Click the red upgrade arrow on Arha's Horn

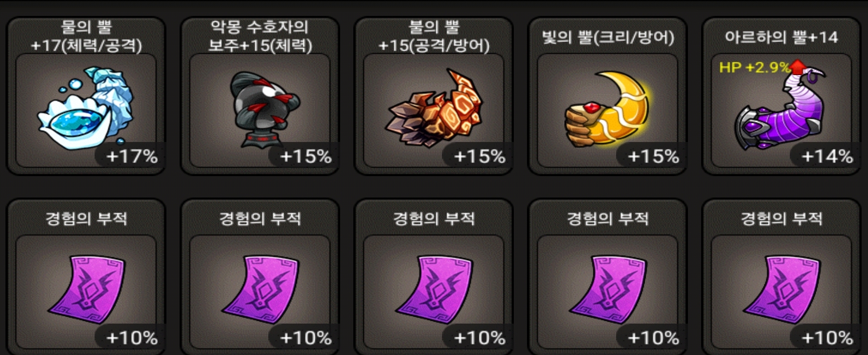click(798, 67)
